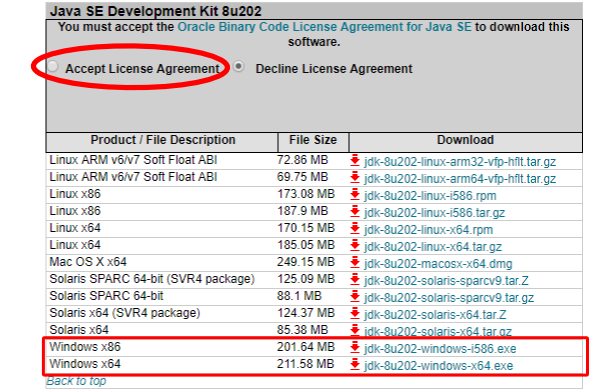Click download arrow for solaris-x64.tar.Z
Image resolution: width=589 pixels, height=392 pixels.
[355, 314]
